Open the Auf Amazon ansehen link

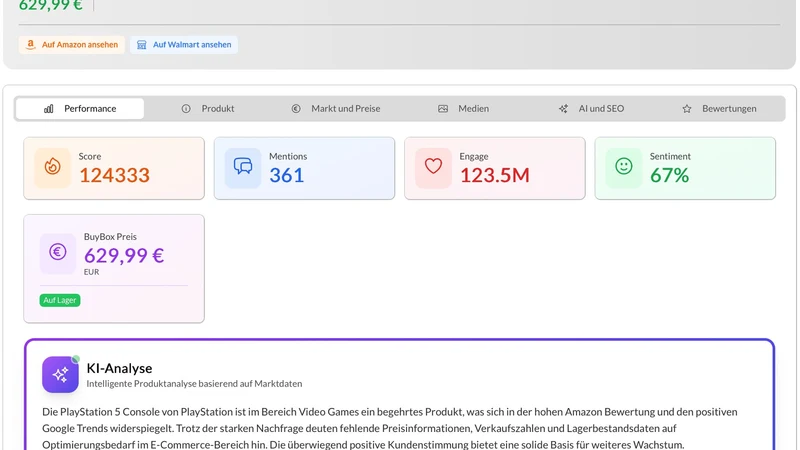click(x=72, y=45)
